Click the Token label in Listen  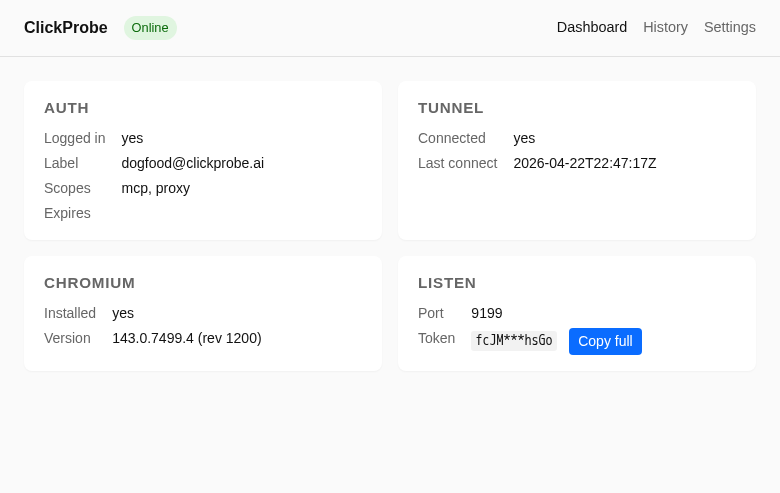[x=436, y=338]
